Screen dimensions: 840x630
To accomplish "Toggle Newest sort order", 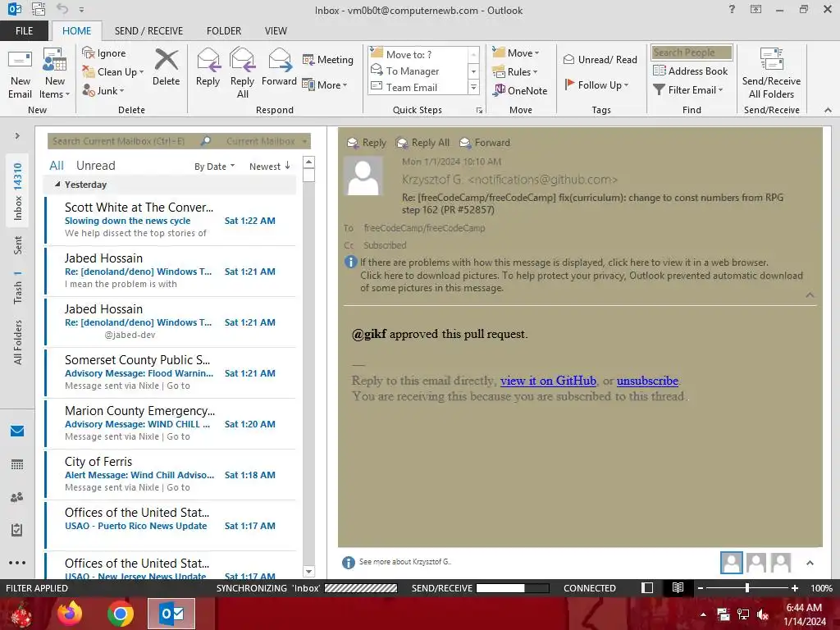I will (x=269, y=167).
